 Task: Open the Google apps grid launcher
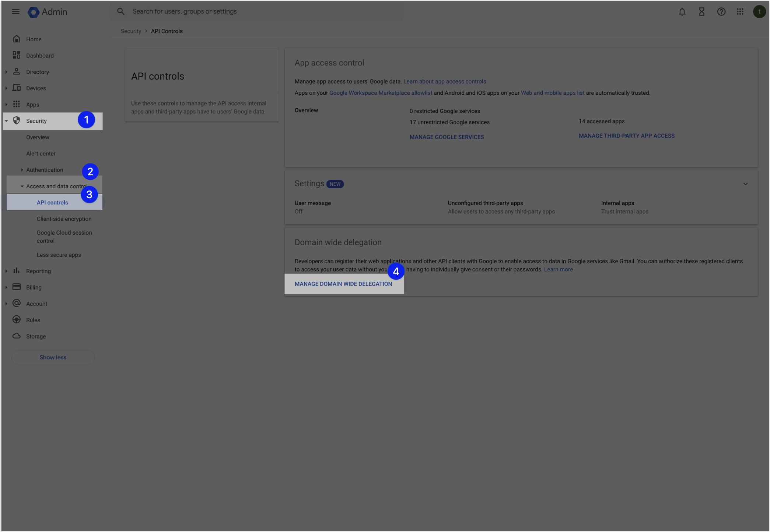740,12
